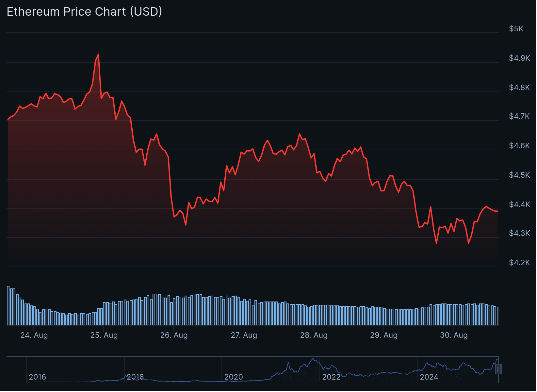Click 2016 in the navigator timeline
The image size is (537, 392).
pos(37,377)
